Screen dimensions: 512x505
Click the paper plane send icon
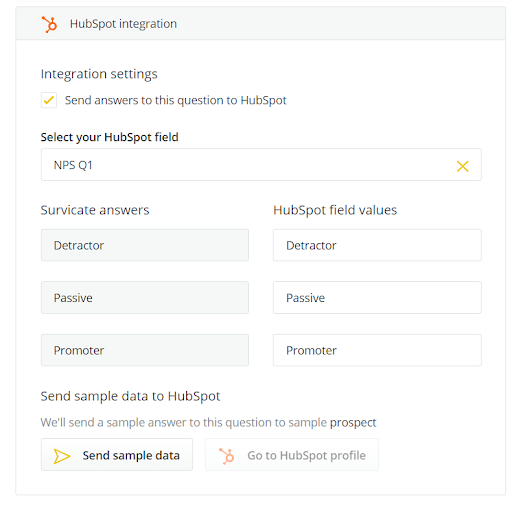point(62,456)
